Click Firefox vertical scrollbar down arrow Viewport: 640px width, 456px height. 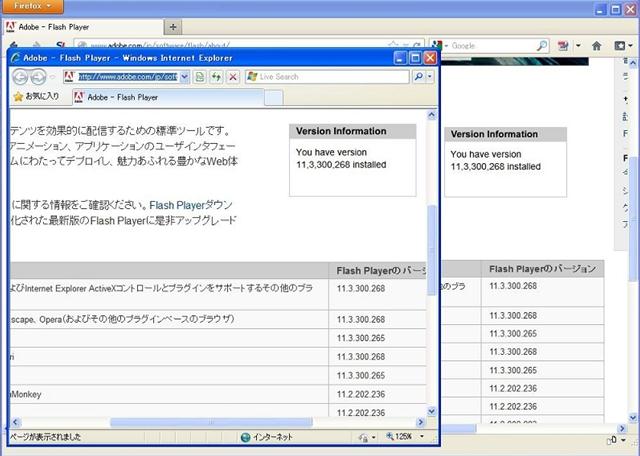click(x=633, y=417)
